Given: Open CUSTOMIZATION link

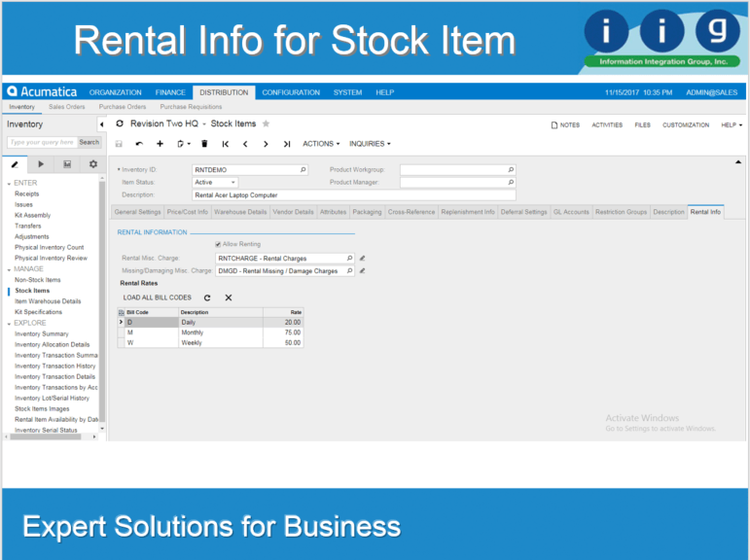Looking at the screenshot, I should pyautogui.click(x=686, y=124).
